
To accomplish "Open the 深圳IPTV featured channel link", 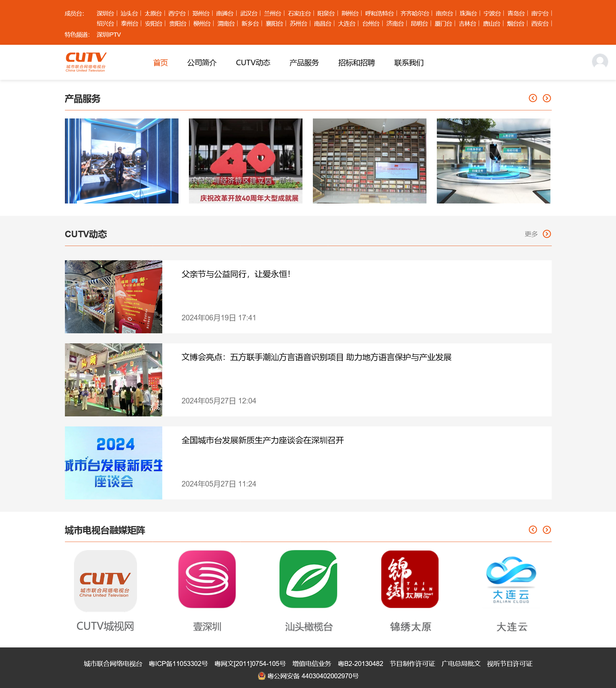I will pos(109,35).
